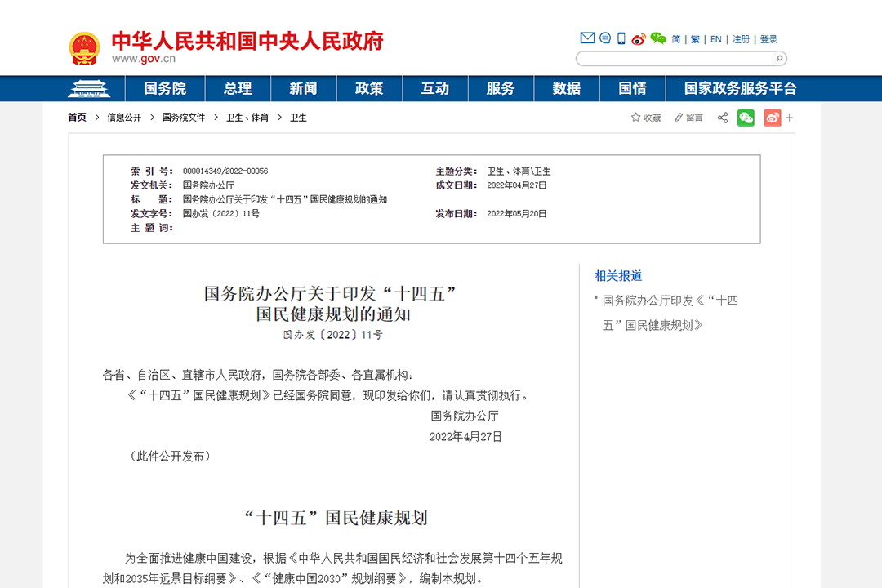Click the pencil 留言 comment icon
The height and width of the screenshot is (588, 882).
[x=678, y=117]
